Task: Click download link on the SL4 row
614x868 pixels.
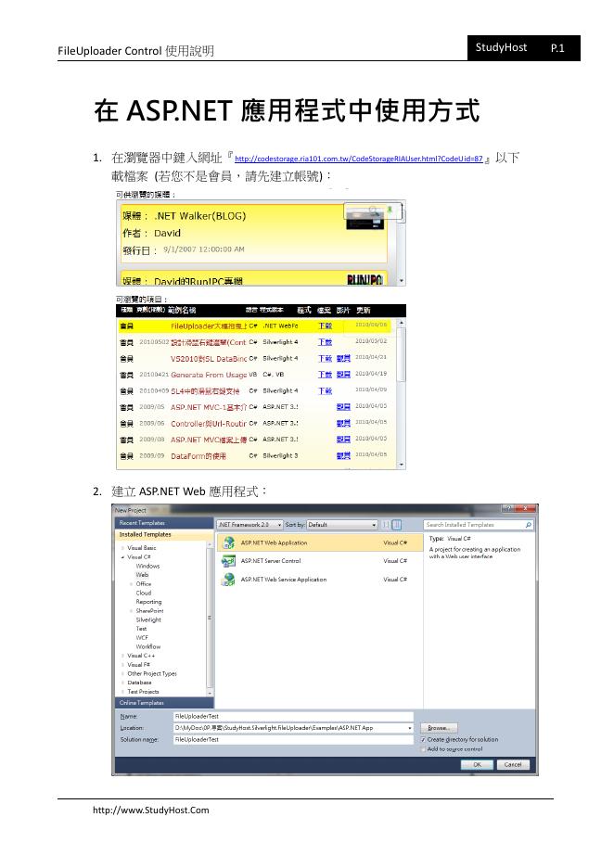Action: (x=325, y=391)
